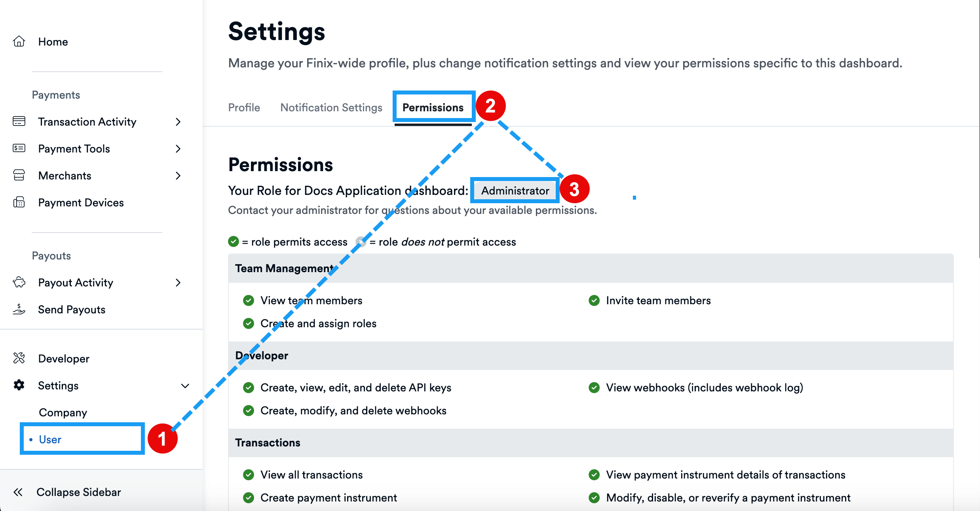
Task: Toggle the Create and assign roles check
Action: point(248,323)
